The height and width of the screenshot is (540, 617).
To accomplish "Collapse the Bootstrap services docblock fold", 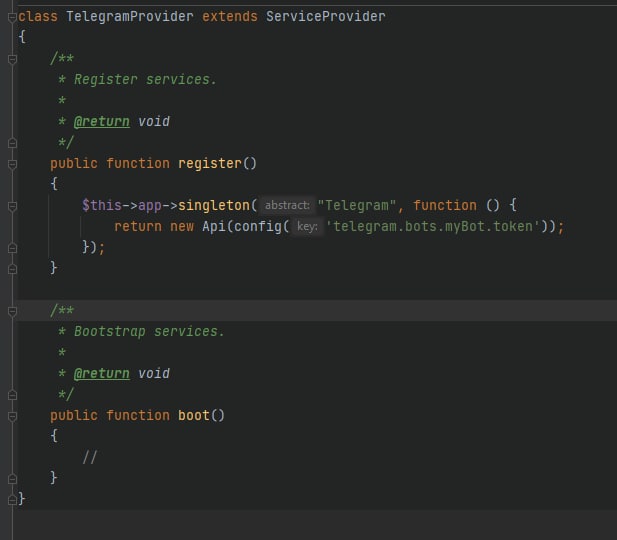I will 12,311.
